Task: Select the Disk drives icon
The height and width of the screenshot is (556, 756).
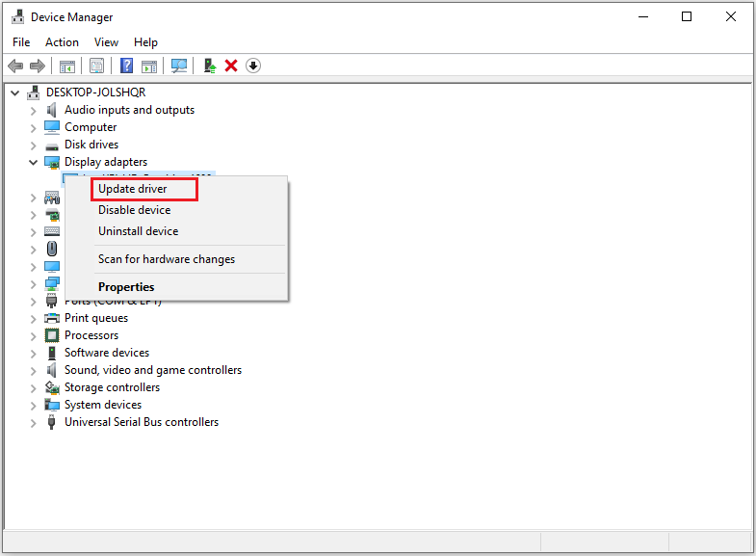Action: [52, 146]
